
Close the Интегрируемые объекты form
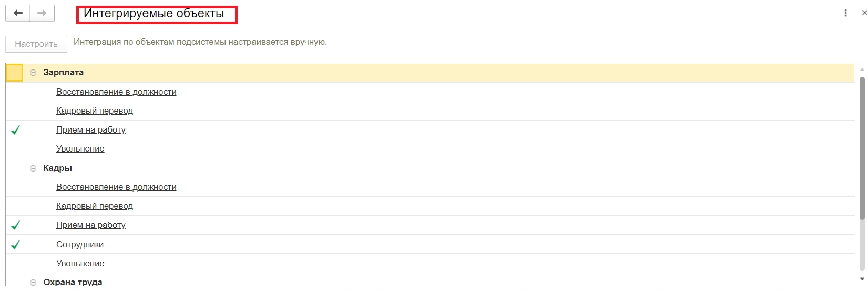click(x=864, y=13)
